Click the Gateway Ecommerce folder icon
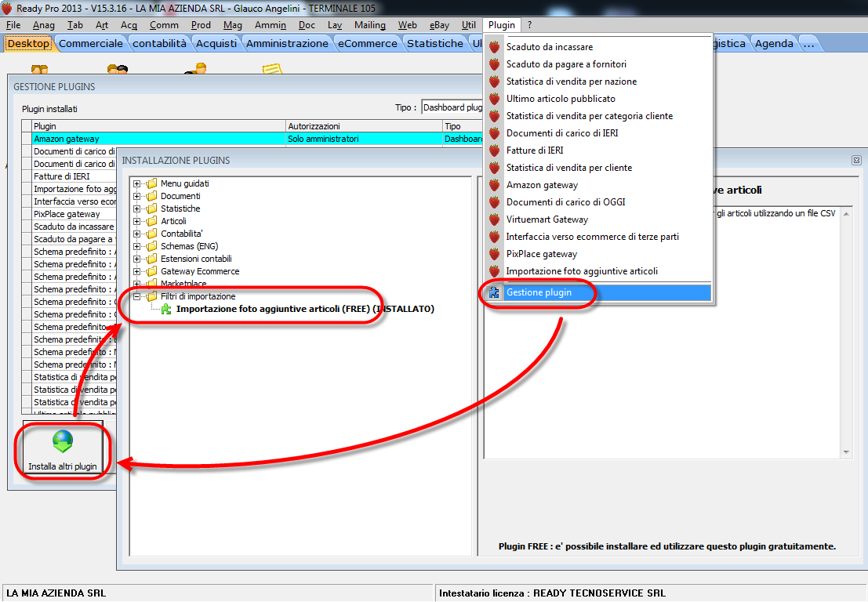This screenshot has width=868, height=602. (x=151, y=271)
